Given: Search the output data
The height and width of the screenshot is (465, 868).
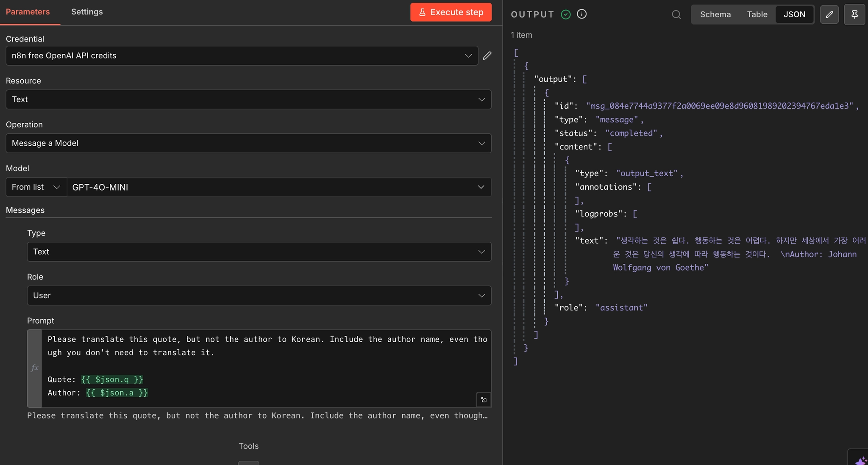Looking at the screenshot, I should point(676,14).
